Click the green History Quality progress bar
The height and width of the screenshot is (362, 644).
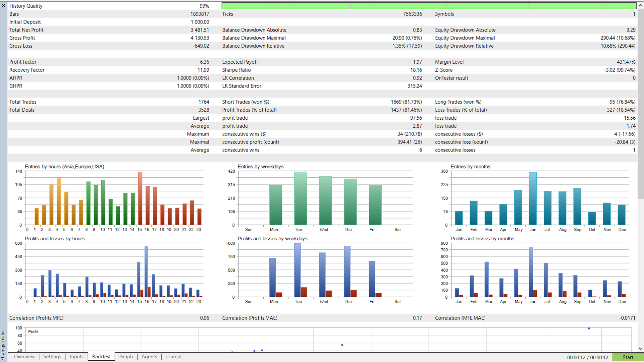pos(429,6)
